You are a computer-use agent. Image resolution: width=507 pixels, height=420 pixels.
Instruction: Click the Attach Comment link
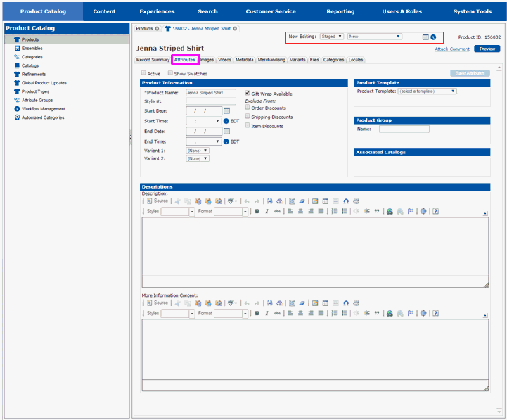click(451, 49)
